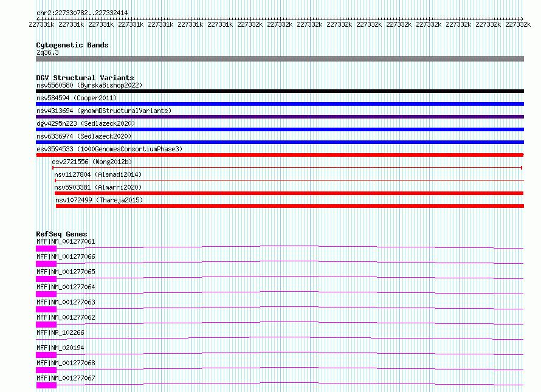
Task: Select variant label nsv1127804 (Alsmadi2014)
Action: [x=98, y=174]
